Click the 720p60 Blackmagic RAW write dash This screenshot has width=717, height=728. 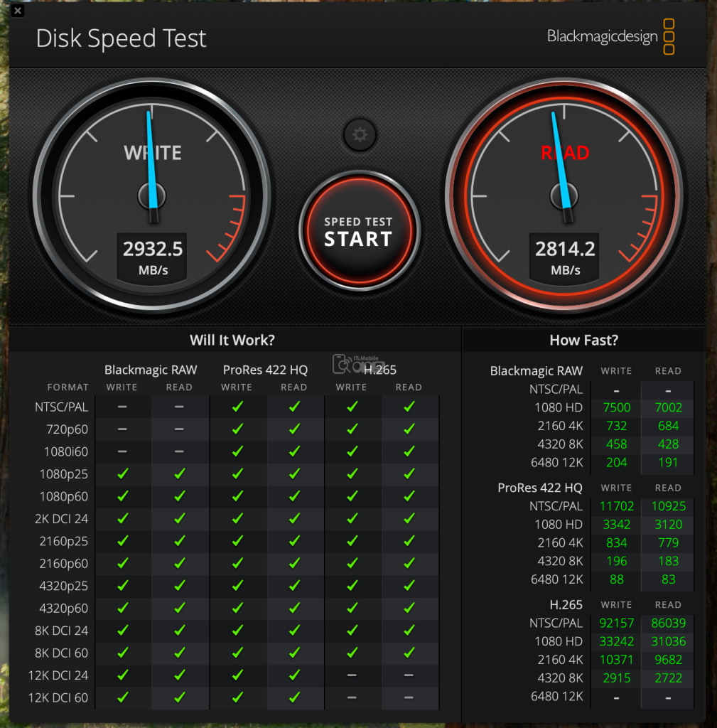122,429
